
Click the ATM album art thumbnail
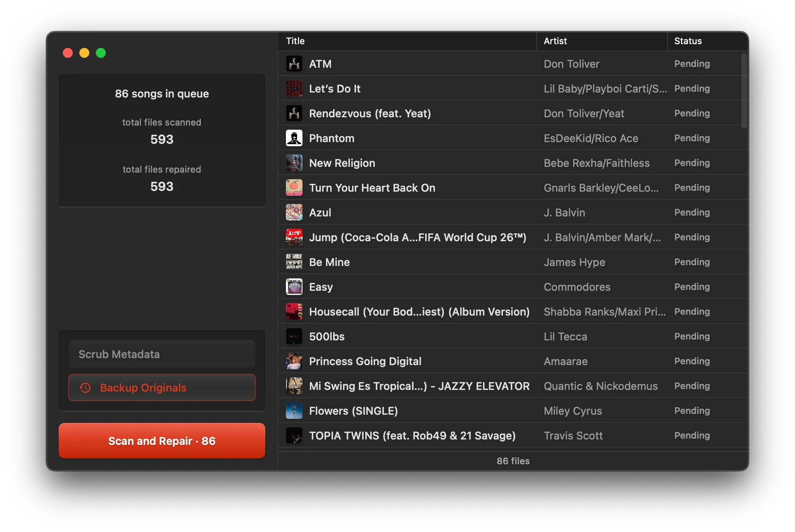tap(294, 64)
